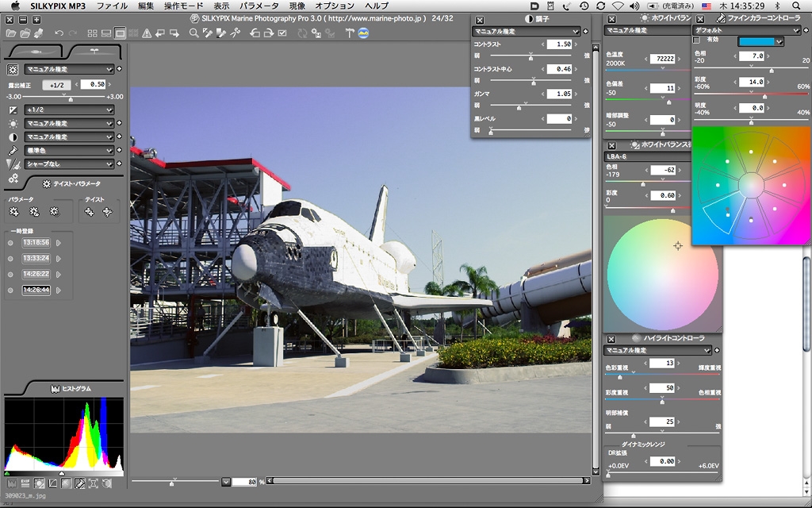
Task: Click the 14:26:44 temporary registration button
Action: point(36,290)
